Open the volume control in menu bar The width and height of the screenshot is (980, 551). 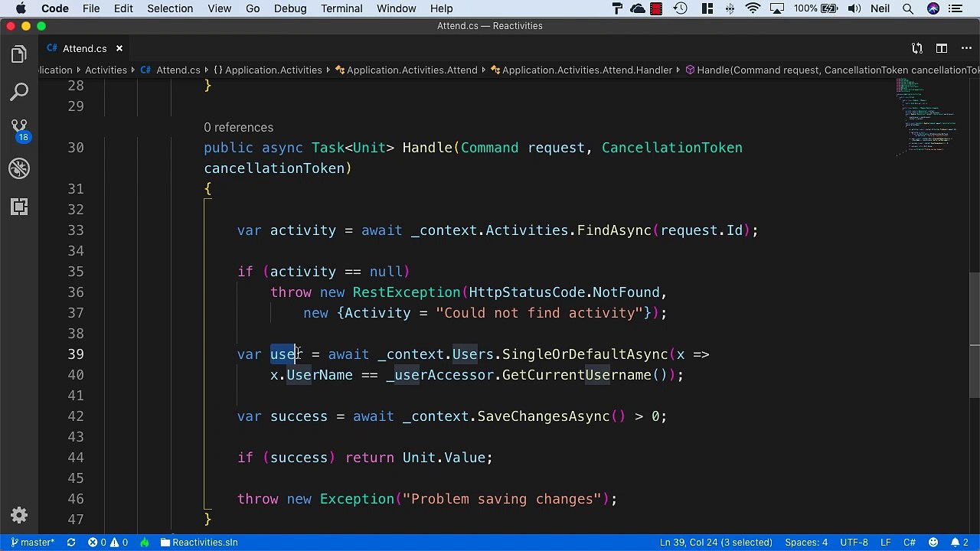853,8
